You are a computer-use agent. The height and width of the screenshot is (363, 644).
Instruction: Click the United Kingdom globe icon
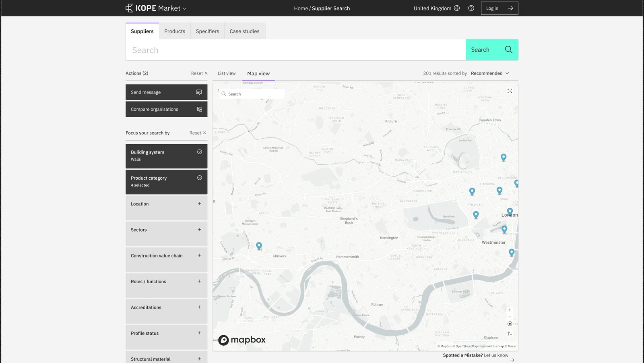click(x=457, y=8)
